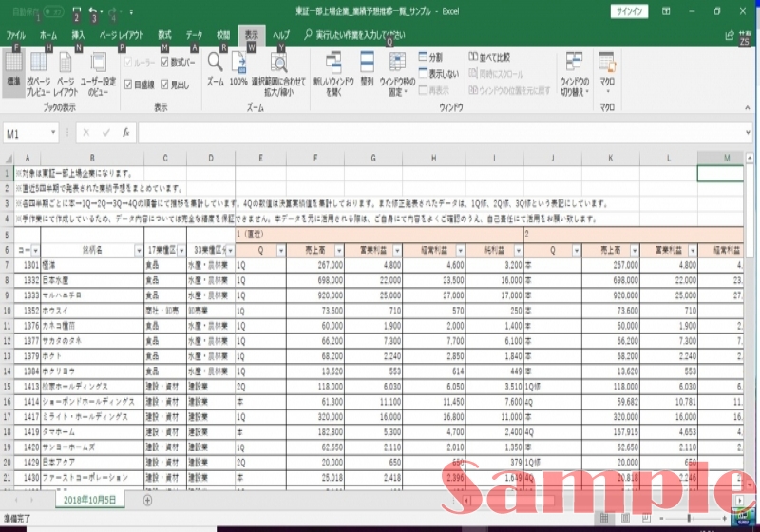Hide (表示しない) the window
This screenshot has width=760, height=532.
coord(439,74)
